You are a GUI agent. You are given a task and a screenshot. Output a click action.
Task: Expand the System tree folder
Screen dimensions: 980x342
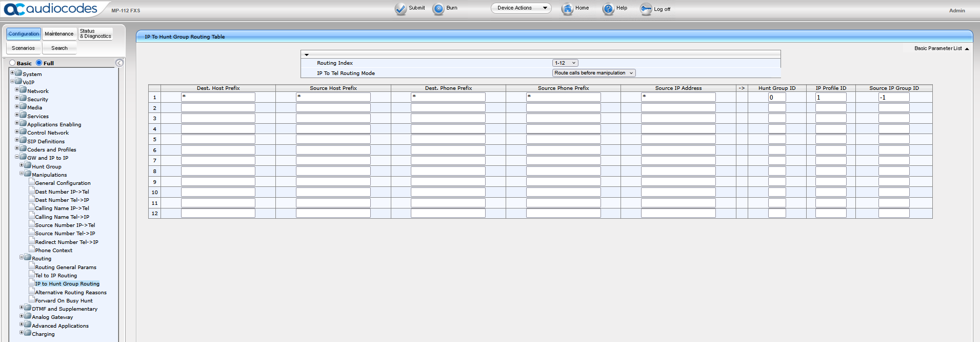(12, 73)
